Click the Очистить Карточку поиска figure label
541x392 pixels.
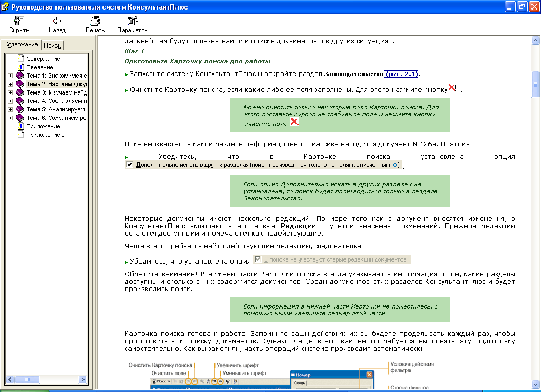point(161,365)
